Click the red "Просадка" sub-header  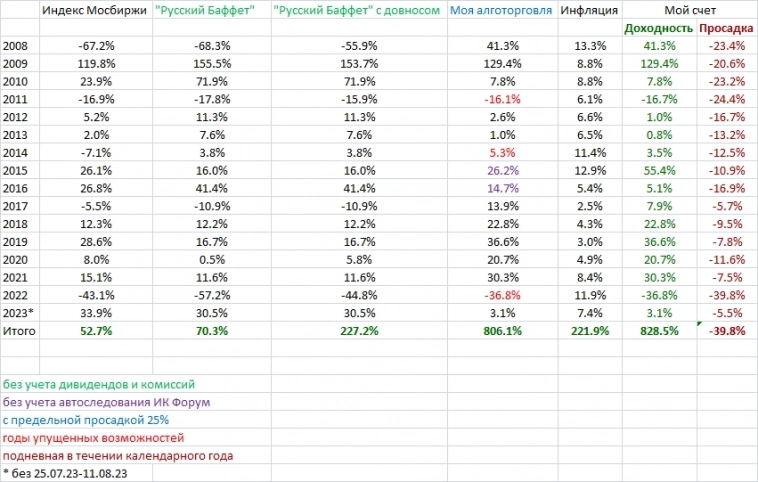(725, 28)
